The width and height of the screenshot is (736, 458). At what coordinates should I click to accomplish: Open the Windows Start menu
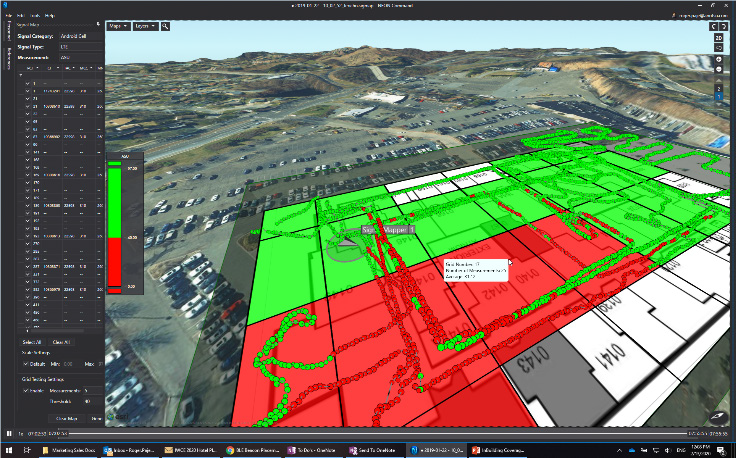[x=9, y=450]
